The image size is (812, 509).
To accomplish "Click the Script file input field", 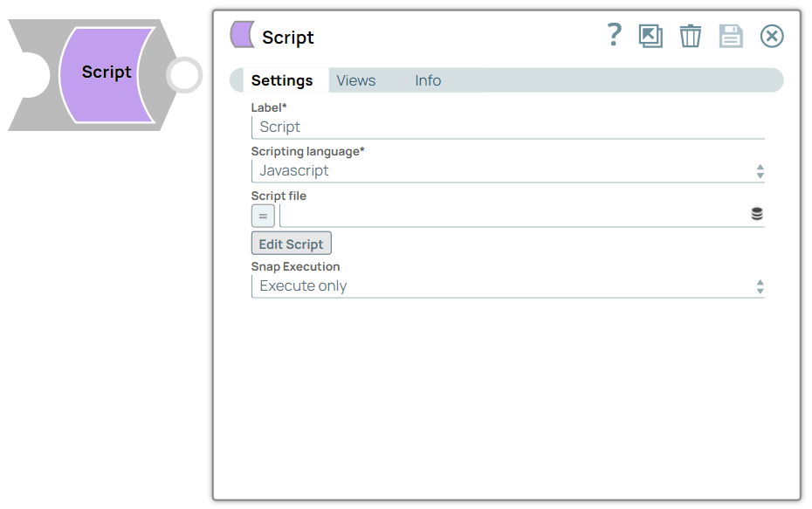I will click(x=513, y=215).
